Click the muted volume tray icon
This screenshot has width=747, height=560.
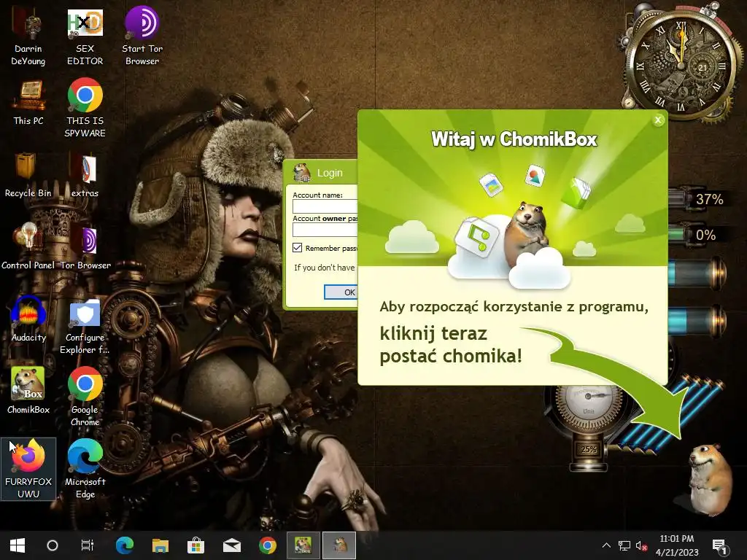pyautogui.click(x=642, y=545)
